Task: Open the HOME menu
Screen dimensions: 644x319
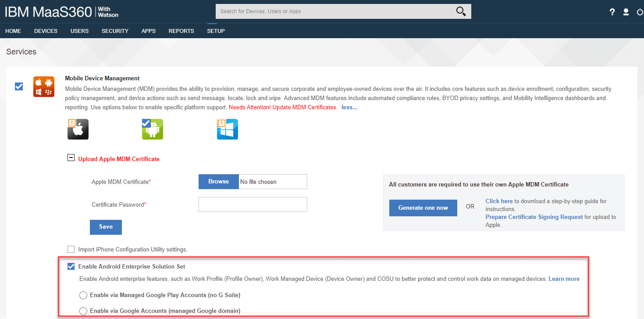Action: (x=13, y=31)
